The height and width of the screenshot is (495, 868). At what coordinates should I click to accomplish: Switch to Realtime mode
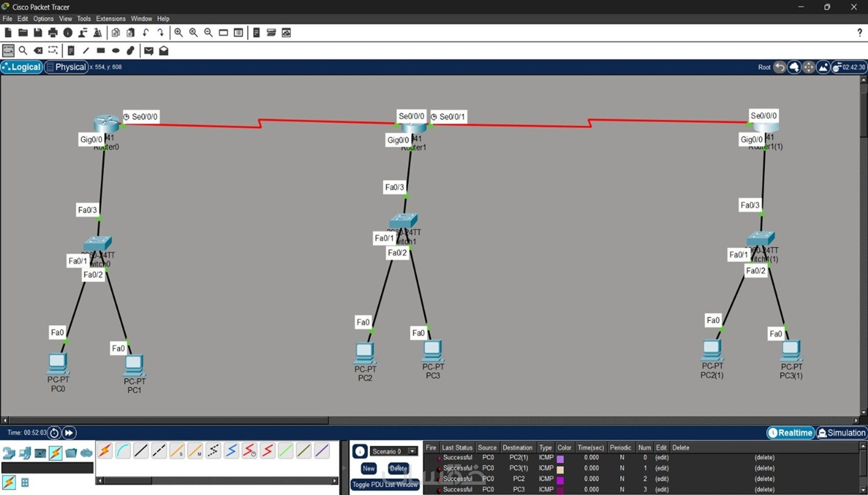[x=790, y=433]
